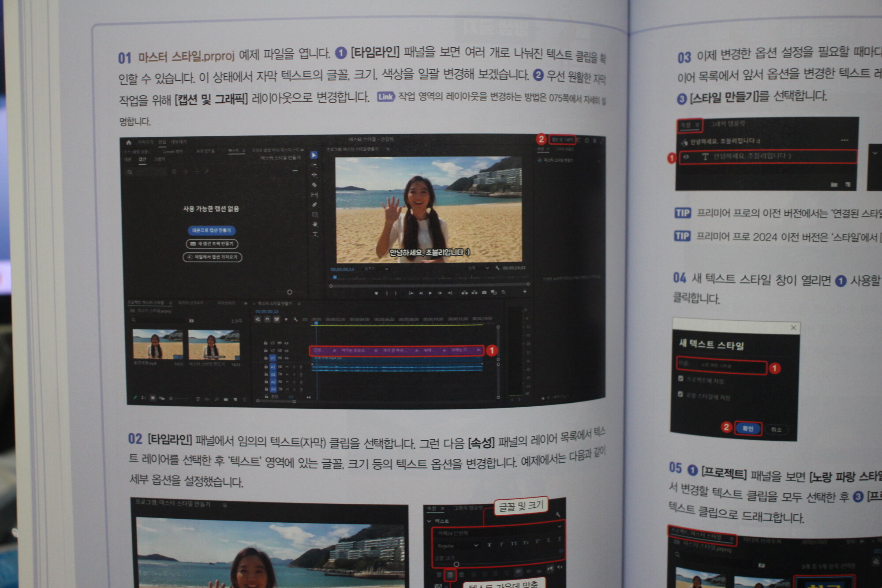Check the '로컬 스타일에 저장' checkbox
This screenshot has height=588, width=882.
click(680, 394)
